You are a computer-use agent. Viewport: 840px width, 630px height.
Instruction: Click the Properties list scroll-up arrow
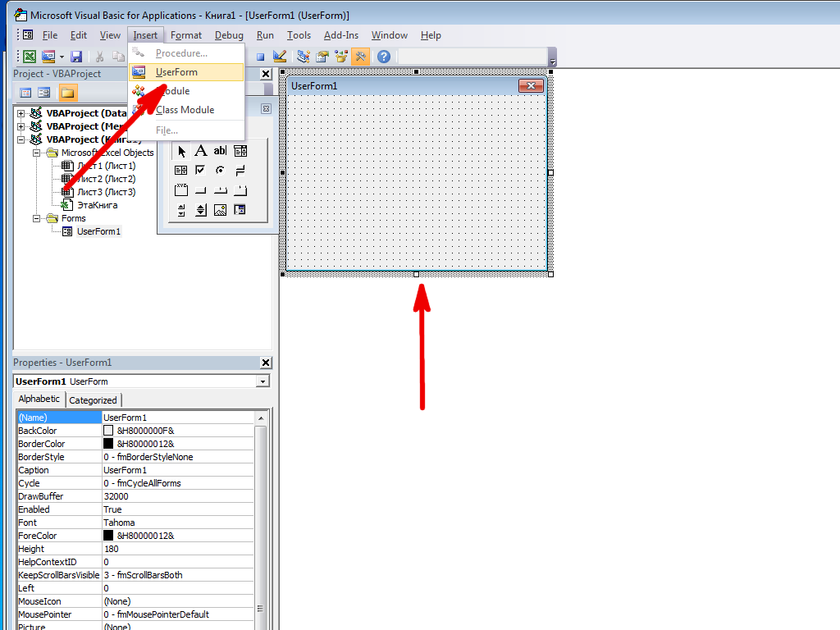pos(261,418)
